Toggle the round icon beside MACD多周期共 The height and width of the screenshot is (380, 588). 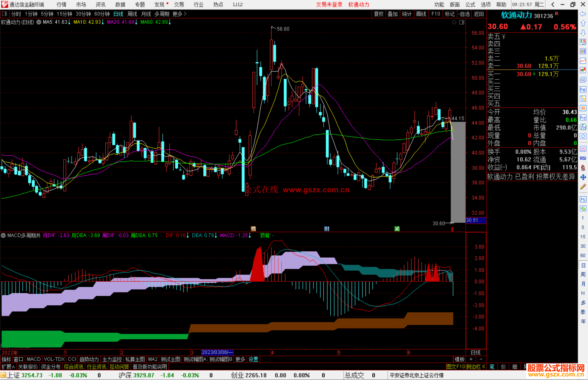(4, 235)
